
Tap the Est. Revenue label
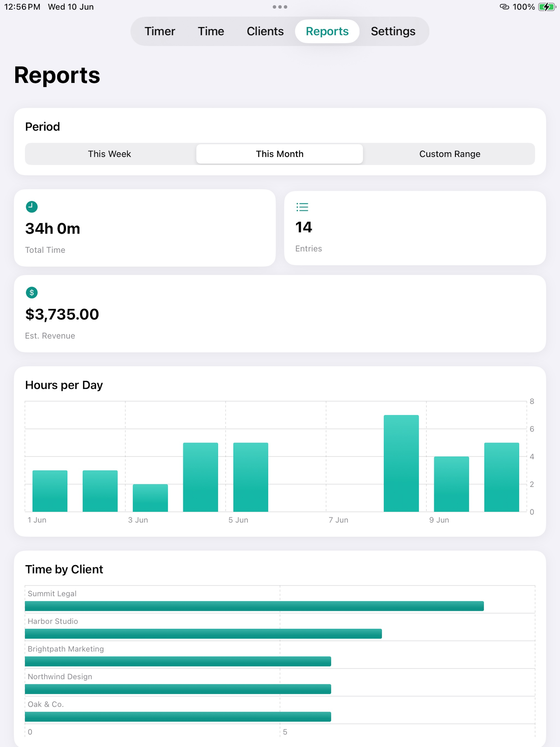coord(50,336)
